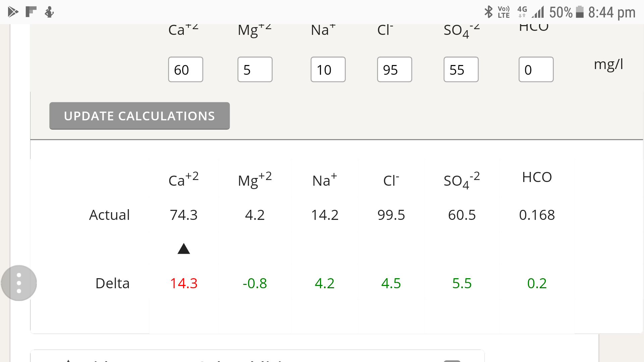Select the Mg+2 target field showing 5

[255, 69]
